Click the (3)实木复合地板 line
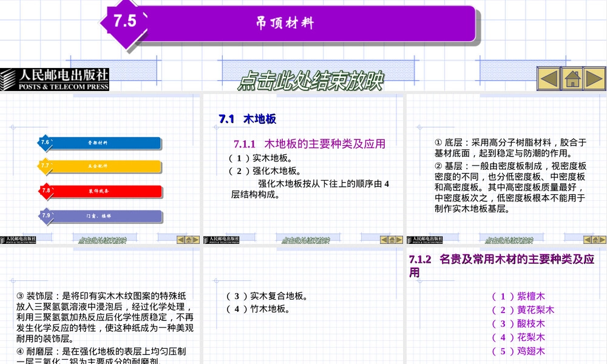607x364 pixels. point(267,296)
